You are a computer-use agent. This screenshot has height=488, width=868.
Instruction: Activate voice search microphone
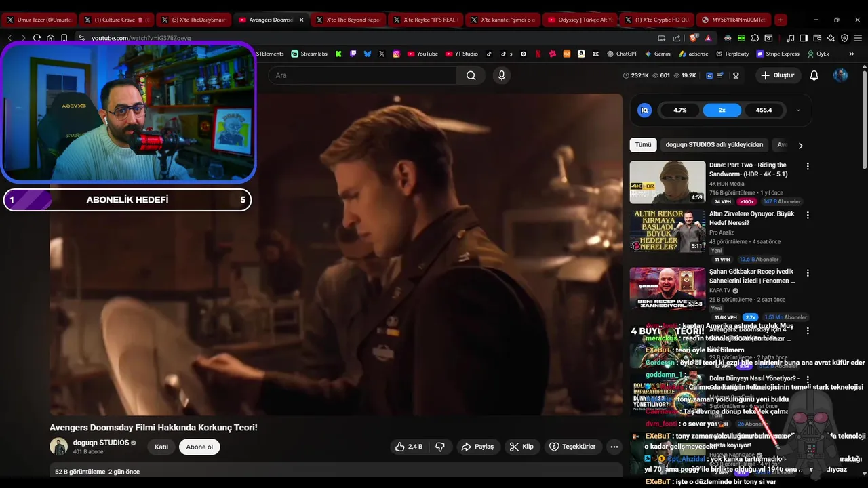(x=502, y=75)
